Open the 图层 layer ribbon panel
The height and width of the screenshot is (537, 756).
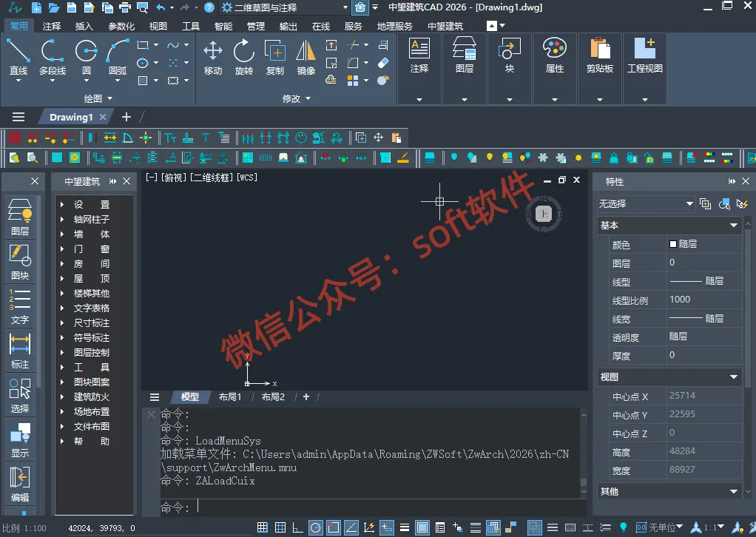(465, 68)
